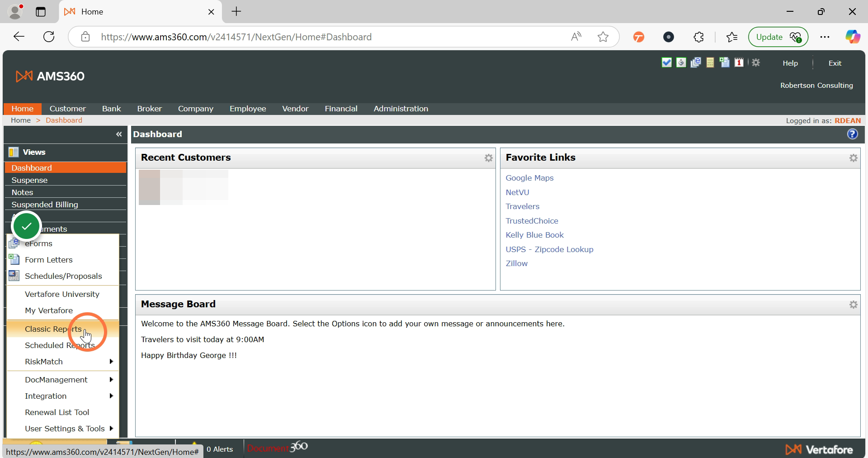The height and width of the screenshot is (458, 868).
Task: Click the Views book icon in sidebar
Action: pos(14,152)
